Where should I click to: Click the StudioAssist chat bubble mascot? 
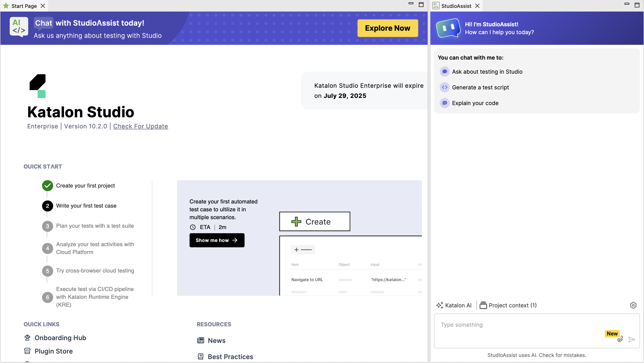[448, 28]
